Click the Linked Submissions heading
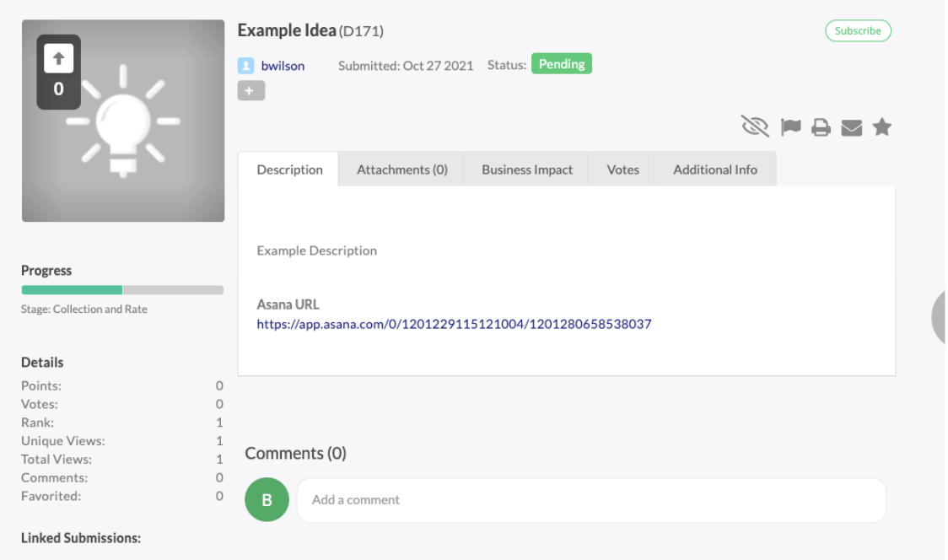The width and height of the screenshot is (948, 560). (x=81, y=537)
